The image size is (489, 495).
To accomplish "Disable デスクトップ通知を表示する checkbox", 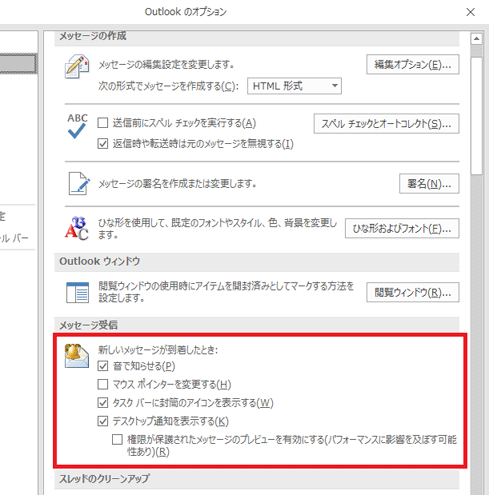I will [103, 421].
